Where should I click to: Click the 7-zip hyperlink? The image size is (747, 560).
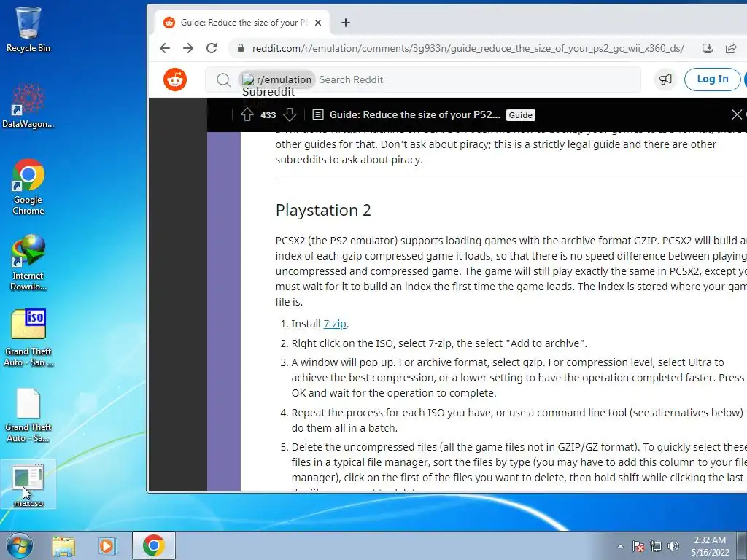click(335, 324)
